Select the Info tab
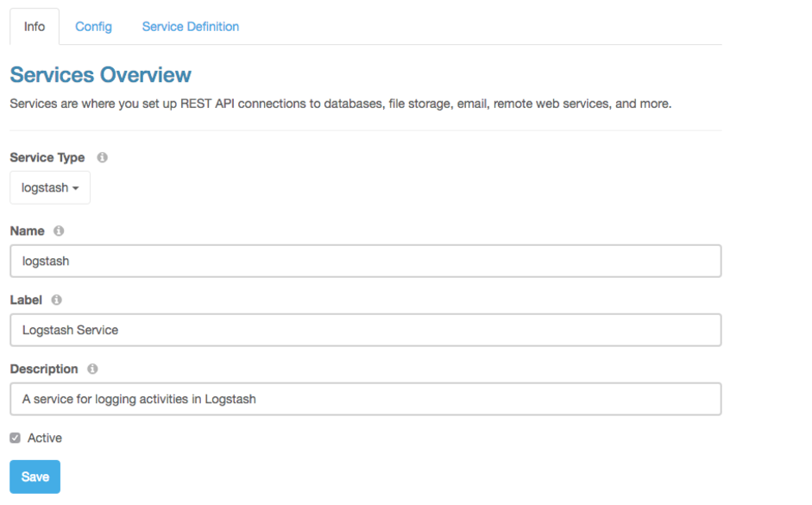Image resolution: width=812 pixels, height=505 pixels. tap(34, 26)
